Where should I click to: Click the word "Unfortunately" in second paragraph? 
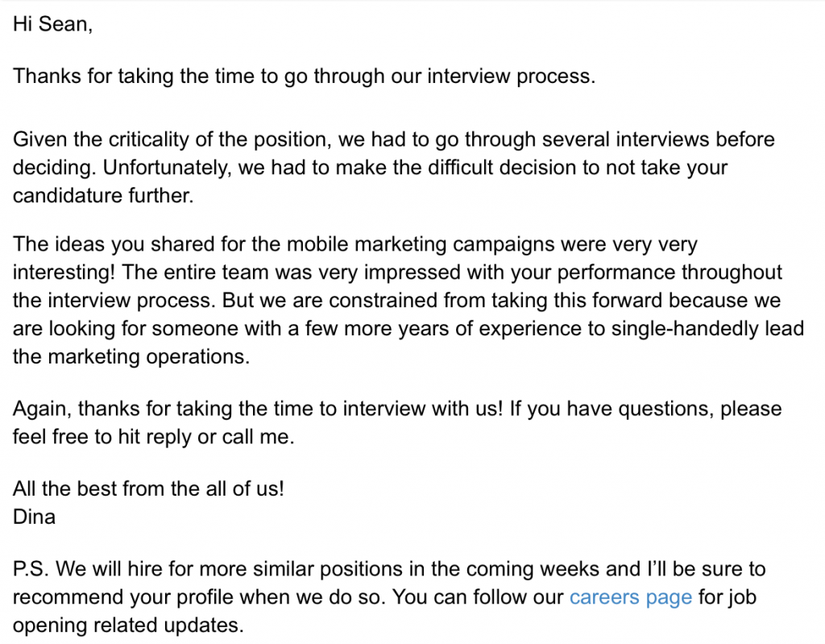[x=166, y=168]
